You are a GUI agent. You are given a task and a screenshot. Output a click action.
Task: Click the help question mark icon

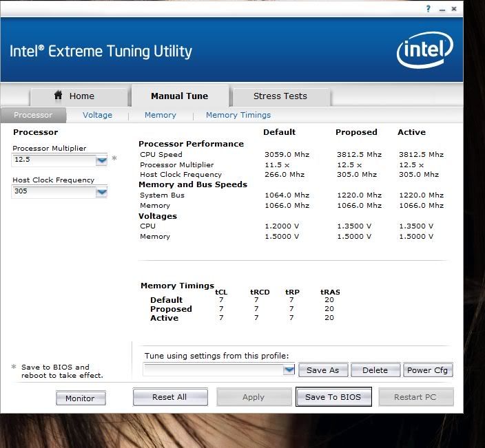(x=428, y=9)
